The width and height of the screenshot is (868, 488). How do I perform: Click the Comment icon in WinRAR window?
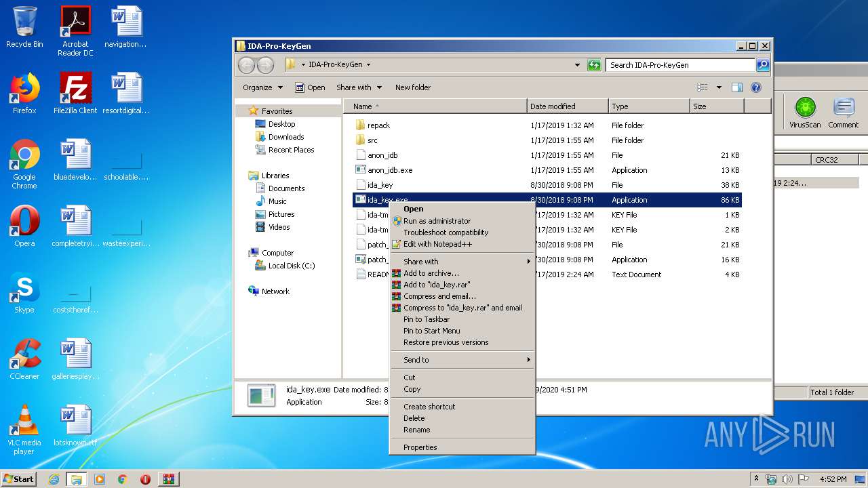(x=843, y=113)
